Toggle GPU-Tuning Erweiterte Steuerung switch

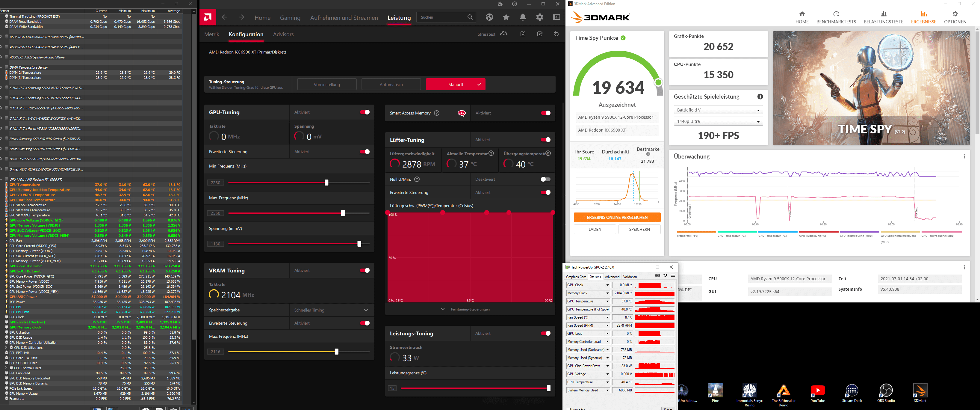point(365,152)
